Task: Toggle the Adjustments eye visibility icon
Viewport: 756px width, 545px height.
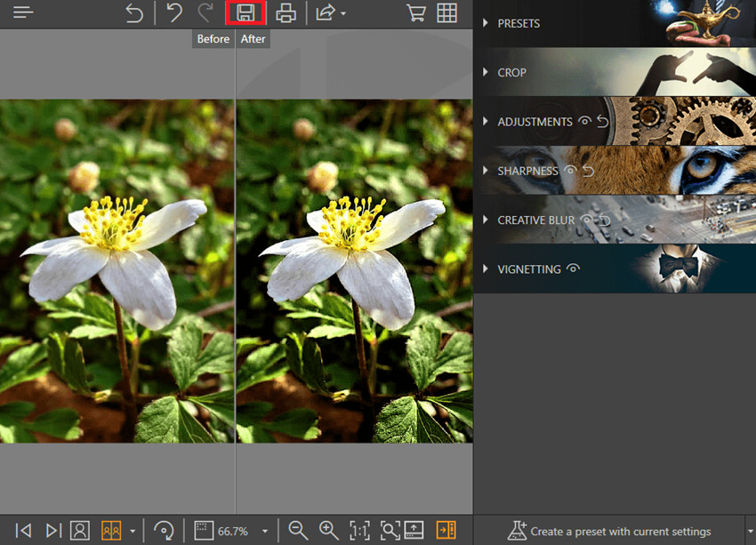Action: pos(584,121)
